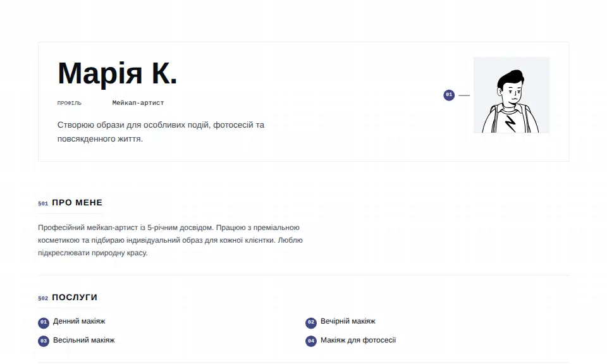Click the Мейкап-артист profile label

tap(138, 103)
